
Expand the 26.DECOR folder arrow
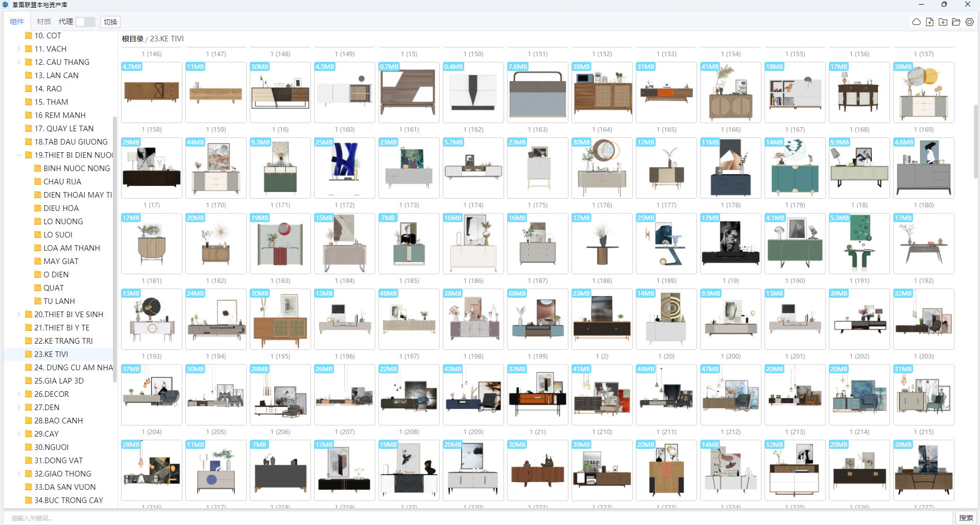pos(19,394)
